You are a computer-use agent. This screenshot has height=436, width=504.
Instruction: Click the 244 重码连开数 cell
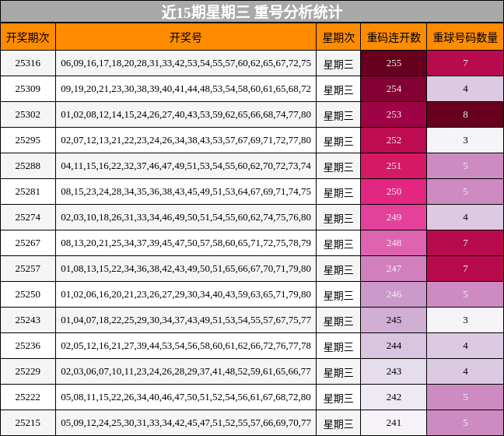tap(394, 346)
